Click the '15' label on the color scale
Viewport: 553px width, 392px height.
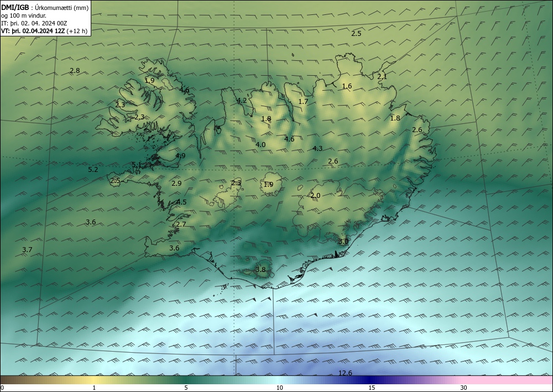point(372,388)
